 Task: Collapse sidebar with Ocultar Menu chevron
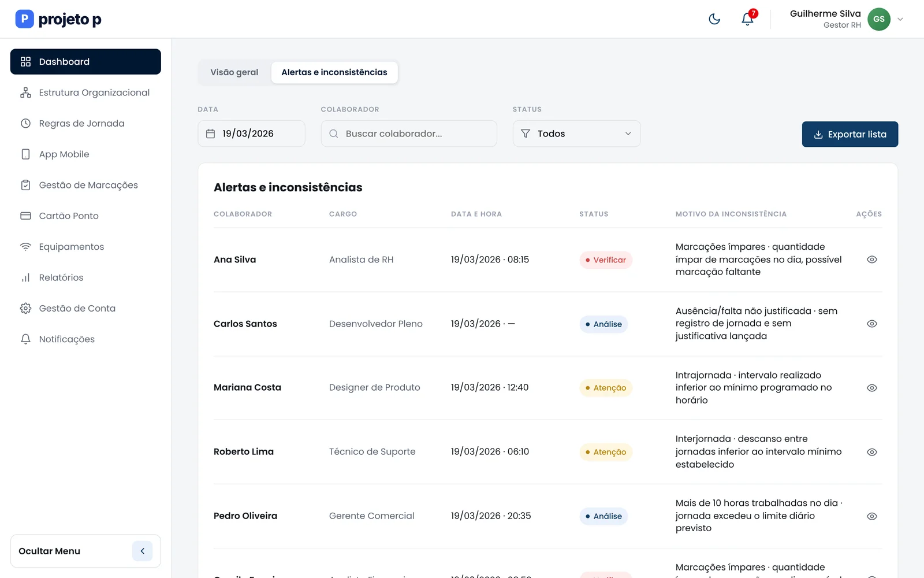pyautogui.click(x=142, y=551)
